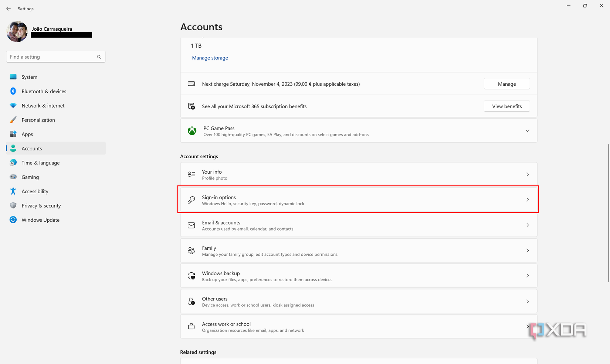Click the back arrow in Settings title bar
This screenshot has height=364, width=610.
(x=9, y=8)
